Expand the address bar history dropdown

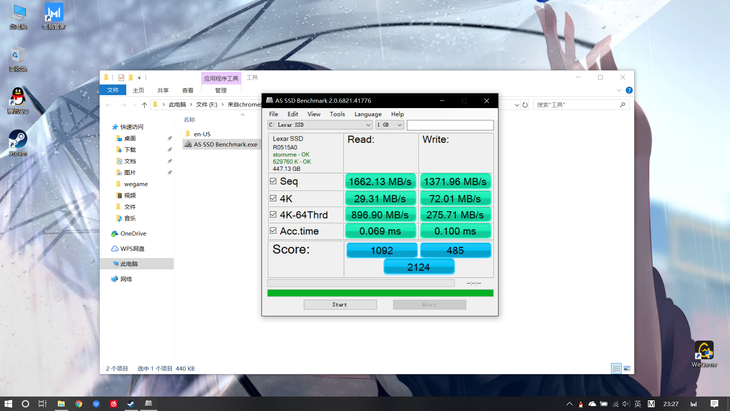coord(516,105)
